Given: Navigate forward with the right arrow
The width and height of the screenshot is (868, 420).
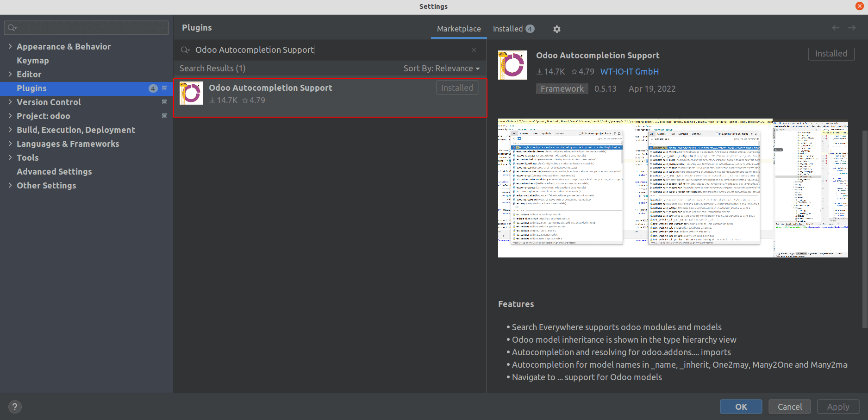Looking at the screenshot, I should click(x=852, y=28).
